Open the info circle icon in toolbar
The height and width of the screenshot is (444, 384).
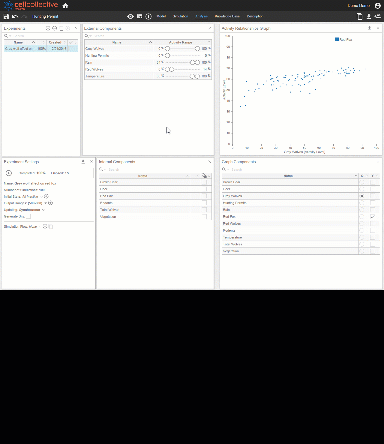pyautogui.click(x=148, y=16)
